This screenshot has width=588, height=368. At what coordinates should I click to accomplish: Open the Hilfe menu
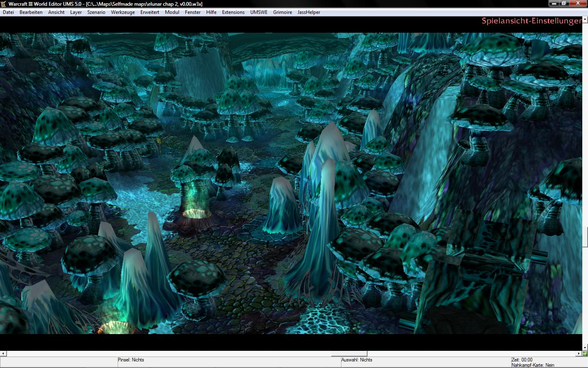tap(212, 12)
